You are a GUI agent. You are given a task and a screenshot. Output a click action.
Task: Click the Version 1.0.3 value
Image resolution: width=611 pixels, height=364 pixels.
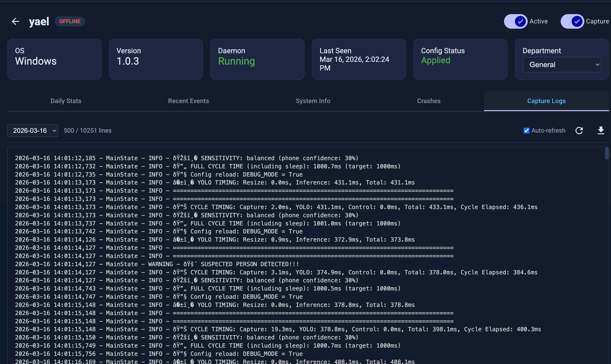pos(128,61)
